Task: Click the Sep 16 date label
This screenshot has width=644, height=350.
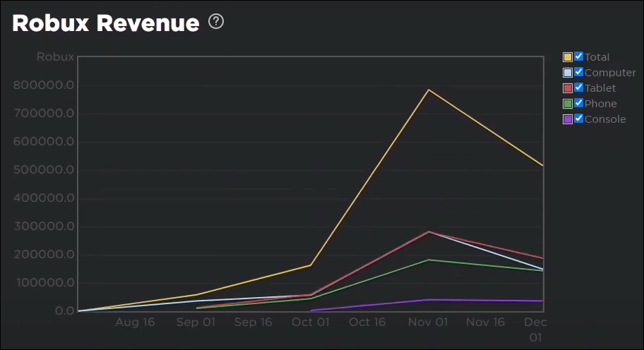Action: point(253,322)
